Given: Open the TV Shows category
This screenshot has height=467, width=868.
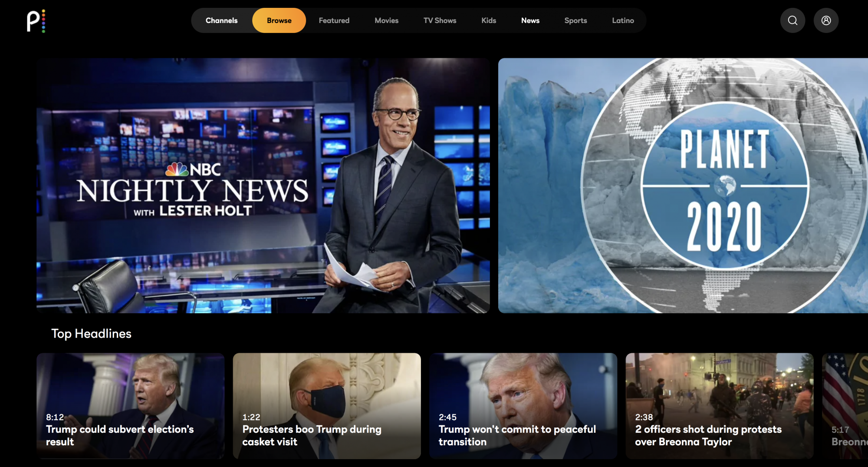Looking at the screenshot, I should click(440, 20).
